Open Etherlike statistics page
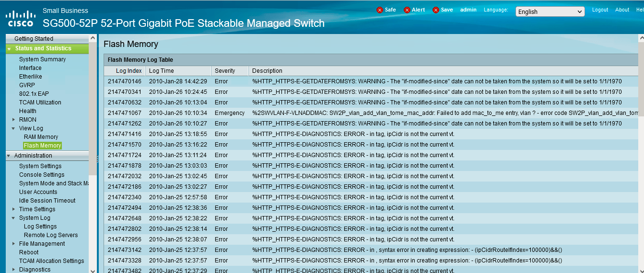This screenshot has width=644, height=273. [31, 77]
